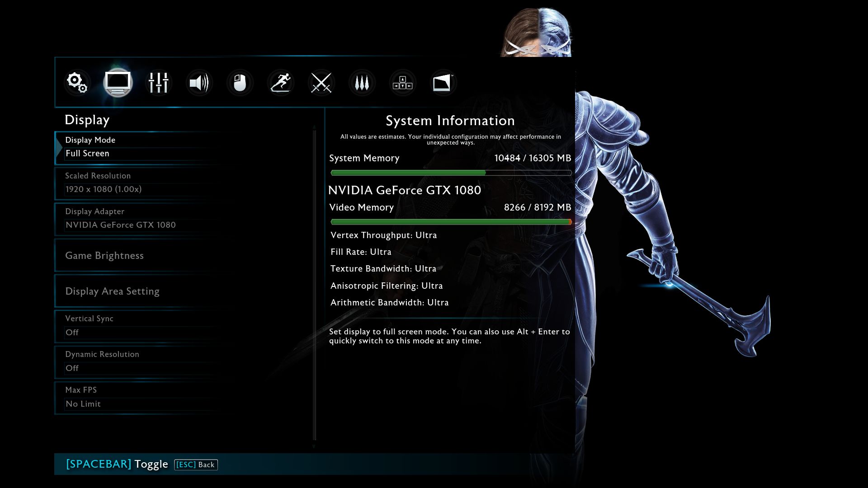
Task: Open the crossed swords combat tab
Action: pos(321,83)
